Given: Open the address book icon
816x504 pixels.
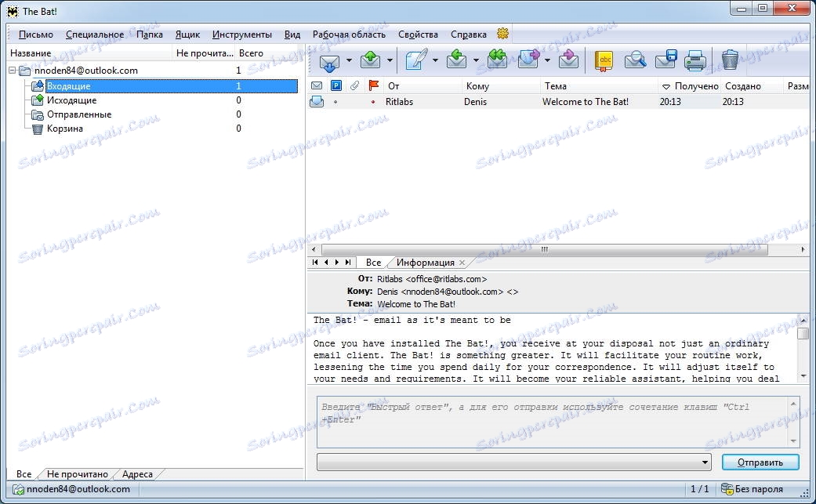Looking at the screenshot, I should pyautogui.click(x=604, y=61).
